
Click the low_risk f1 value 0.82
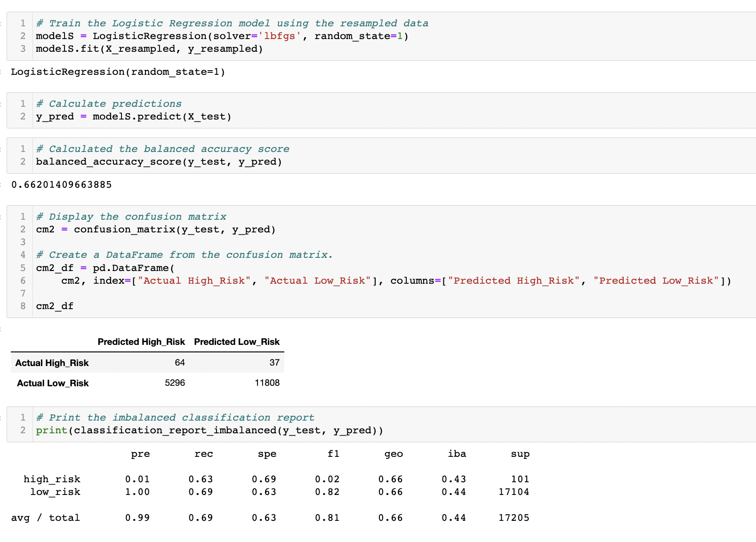[327, 492]
